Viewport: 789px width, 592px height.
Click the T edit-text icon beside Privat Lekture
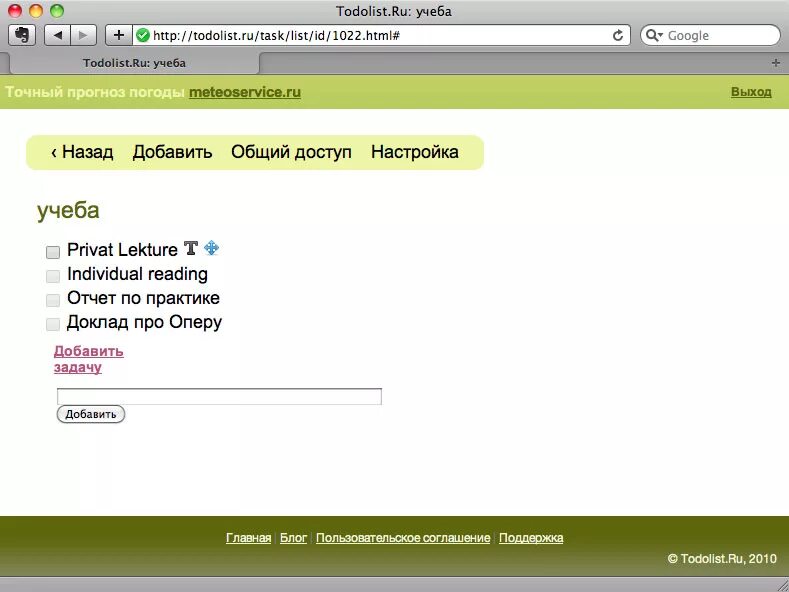[x=191, y=248]
